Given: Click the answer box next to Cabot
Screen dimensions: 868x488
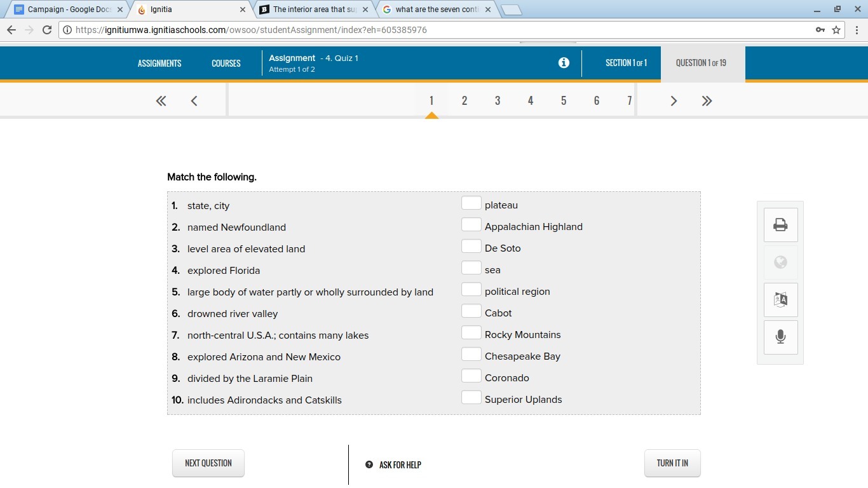Looking at the screenshot, I should [x=471, y=311].
